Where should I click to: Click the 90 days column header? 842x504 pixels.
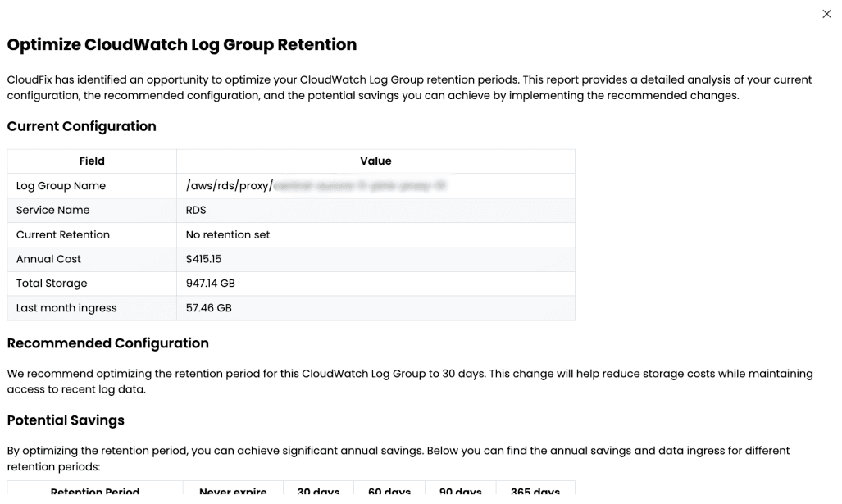tap(460, 490)
